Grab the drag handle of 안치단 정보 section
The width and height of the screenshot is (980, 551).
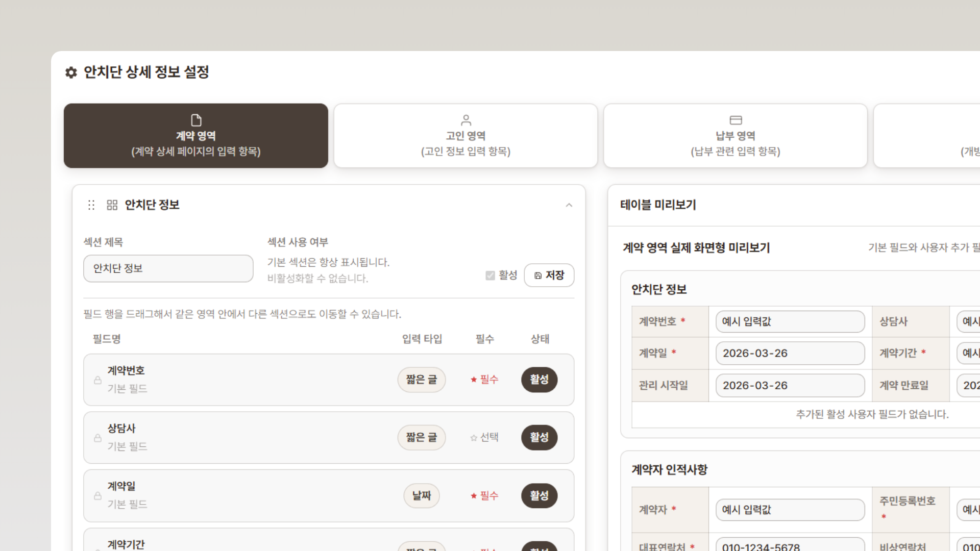(91, 205)
